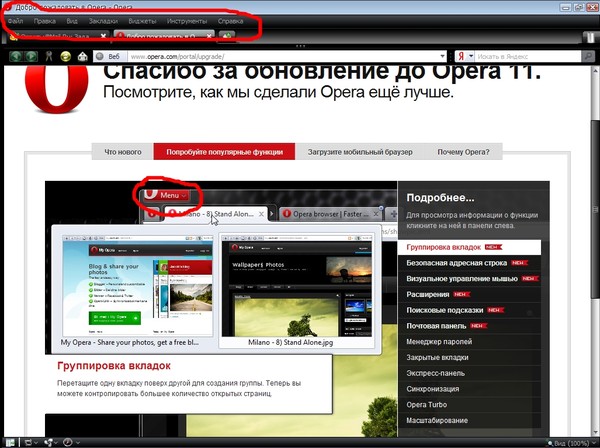Click the Milano Stand Alone.jpg preview thumbnail
The width and height of the screenshot is (600, 448).
297,285
